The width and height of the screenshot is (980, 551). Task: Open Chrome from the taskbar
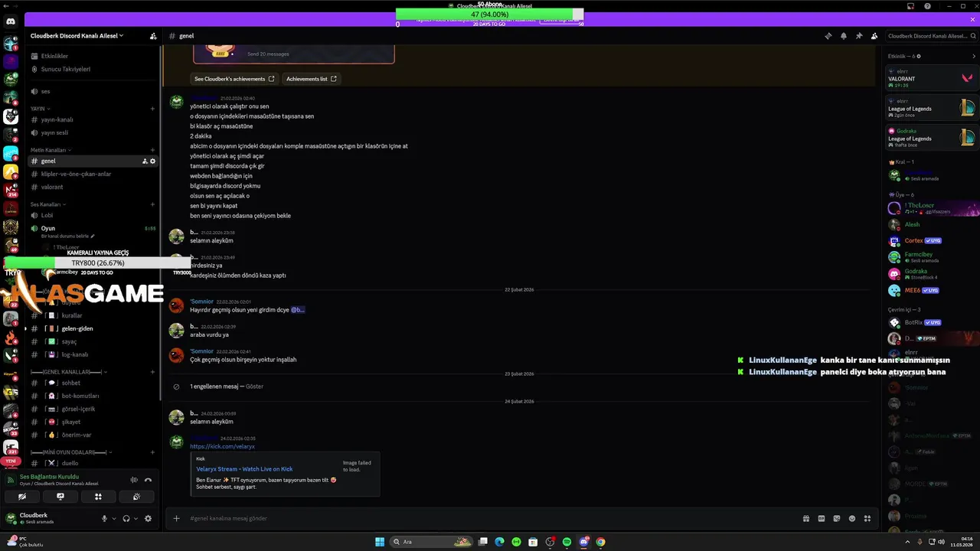coord(600,542)
